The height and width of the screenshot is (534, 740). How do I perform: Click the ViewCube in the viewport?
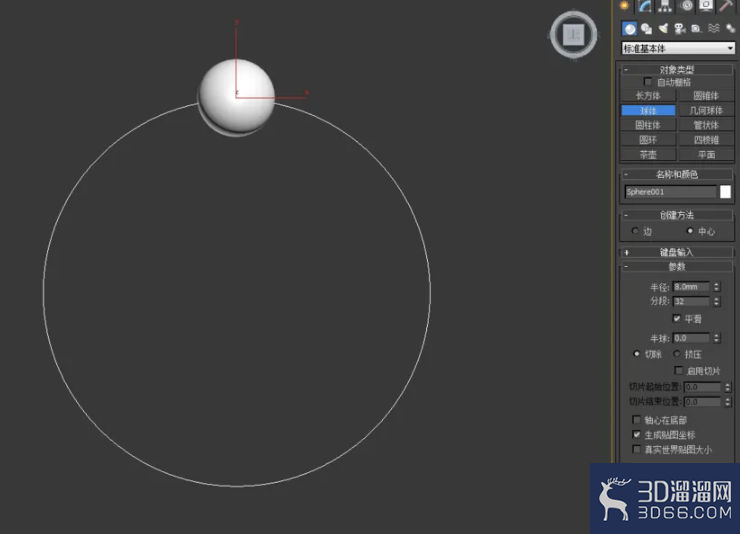574,35
